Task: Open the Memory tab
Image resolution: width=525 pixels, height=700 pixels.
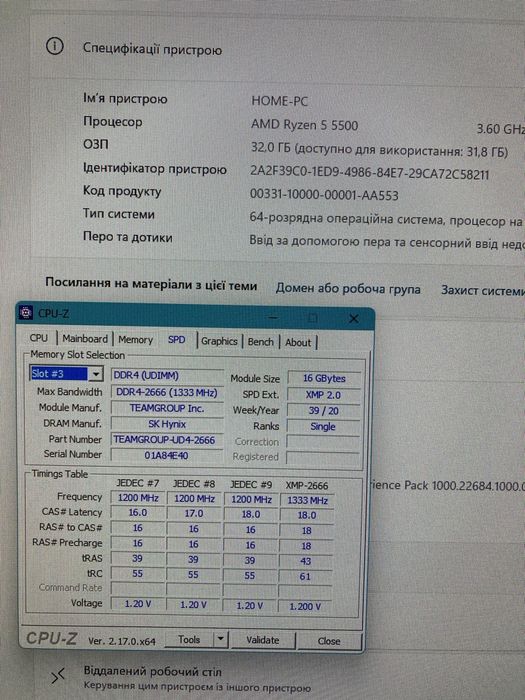Action: point(135,340)
